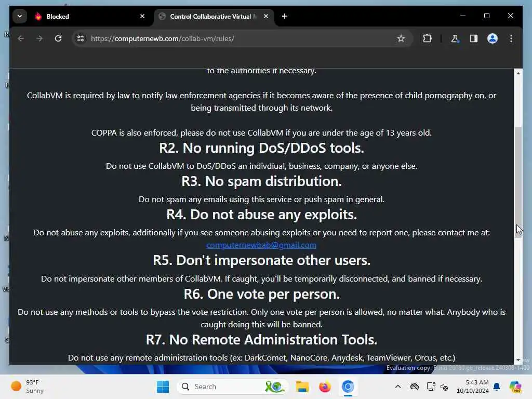The width and height of the screenshot is (532, 399).
Task: Click the R2. No running DoS/DDoS tools heading
Action: [x=262, y=148]
